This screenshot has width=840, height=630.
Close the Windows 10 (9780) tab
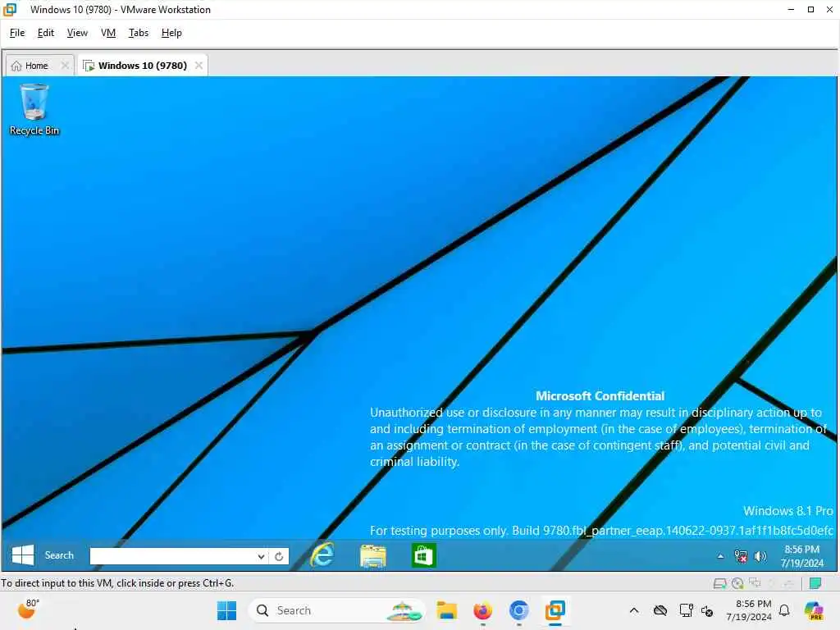pos(199,66)
